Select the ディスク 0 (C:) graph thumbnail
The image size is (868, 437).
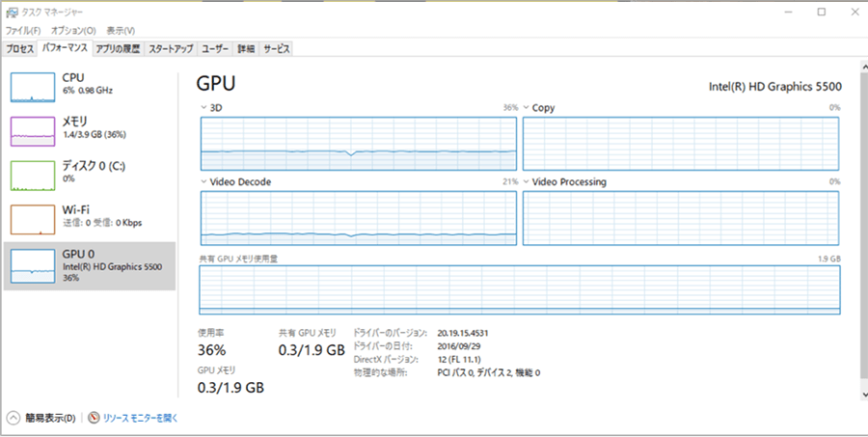coord(34,176)
